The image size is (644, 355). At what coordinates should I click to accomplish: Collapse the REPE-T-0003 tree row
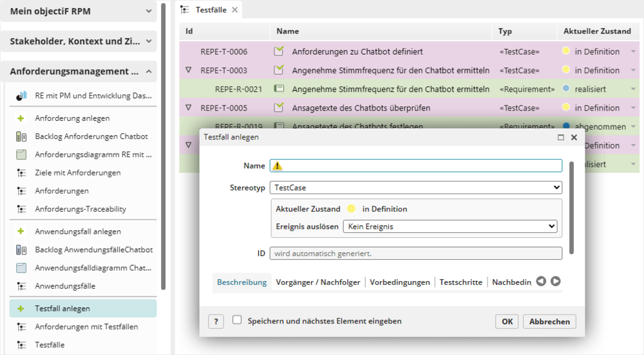tap(189, 70)
